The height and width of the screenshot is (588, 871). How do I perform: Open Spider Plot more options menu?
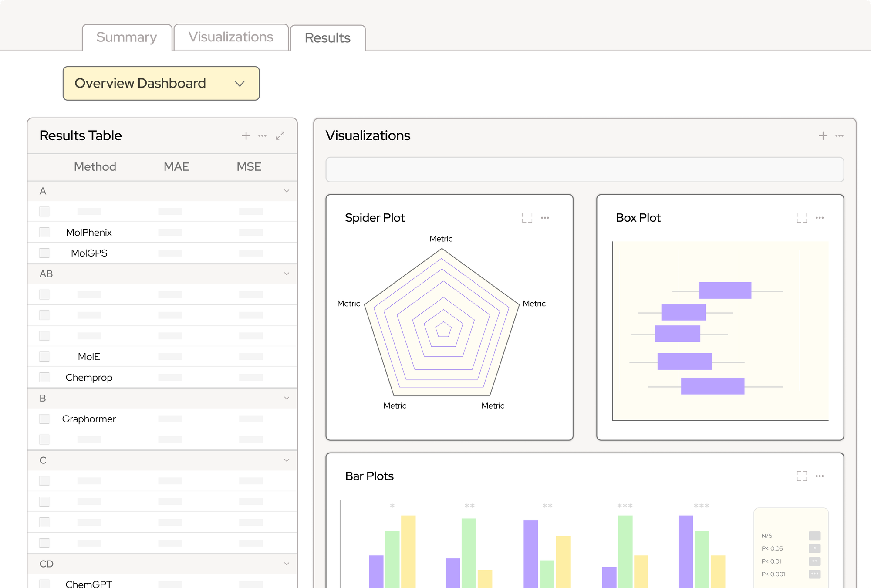pos(545,218)
